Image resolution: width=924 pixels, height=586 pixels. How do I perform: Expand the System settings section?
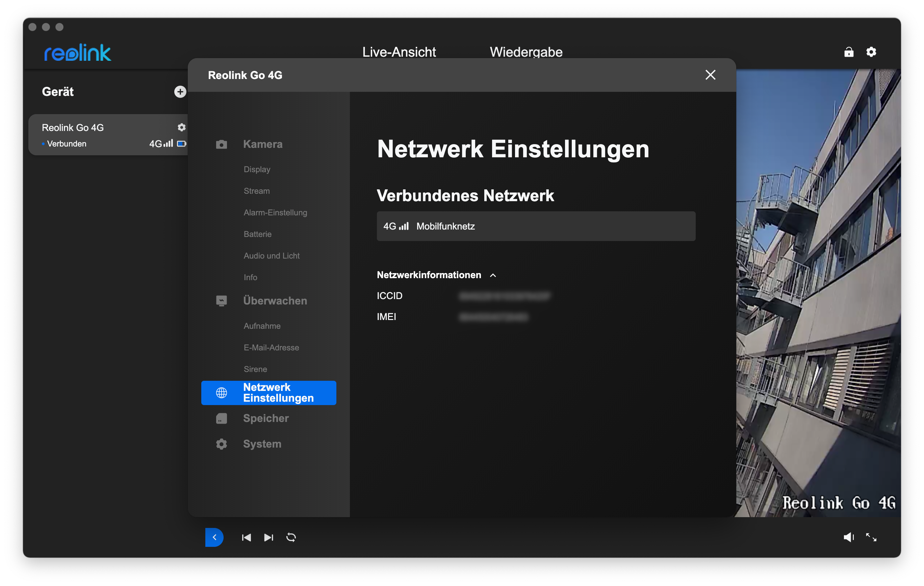262,444
